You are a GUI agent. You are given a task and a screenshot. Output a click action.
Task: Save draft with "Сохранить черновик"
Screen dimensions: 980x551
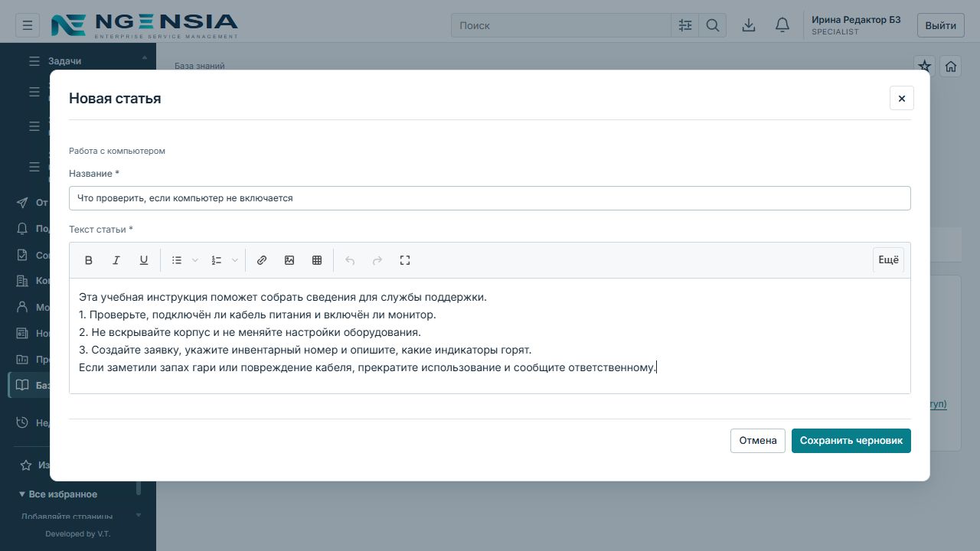point(851,441)
